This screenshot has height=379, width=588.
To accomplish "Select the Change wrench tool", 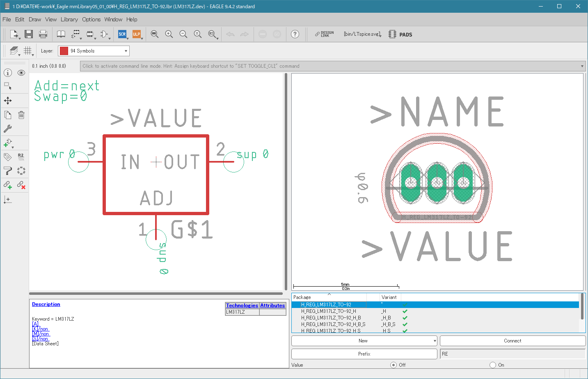I will 8,129.
